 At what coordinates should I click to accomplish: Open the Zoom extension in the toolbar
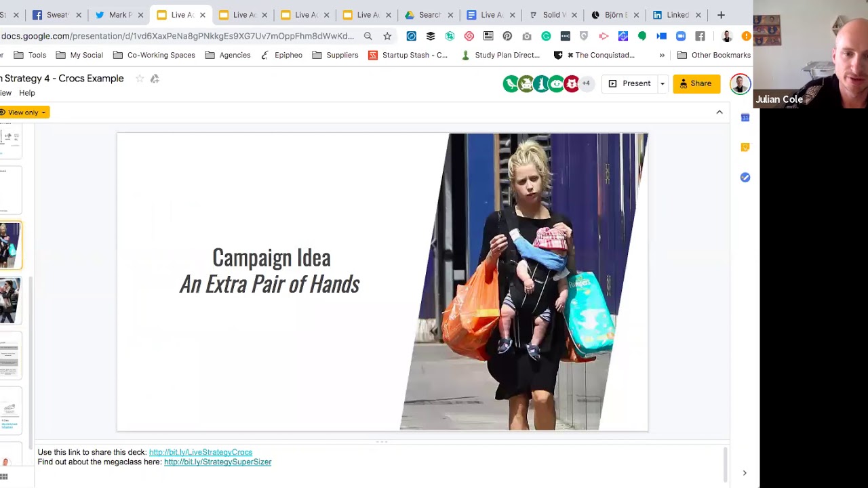point(681,36)
